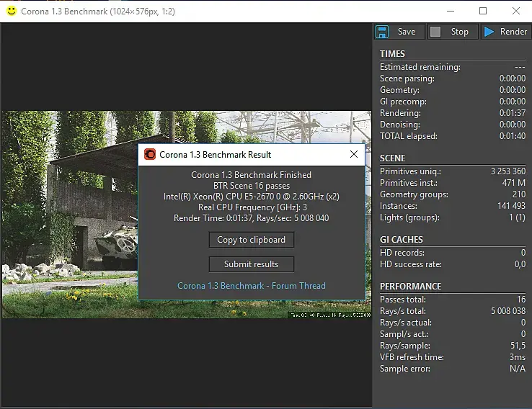Click Geometry groups value 210
Image resolution: width=532 pixels, height=409 pixels.
pos(519,194)
